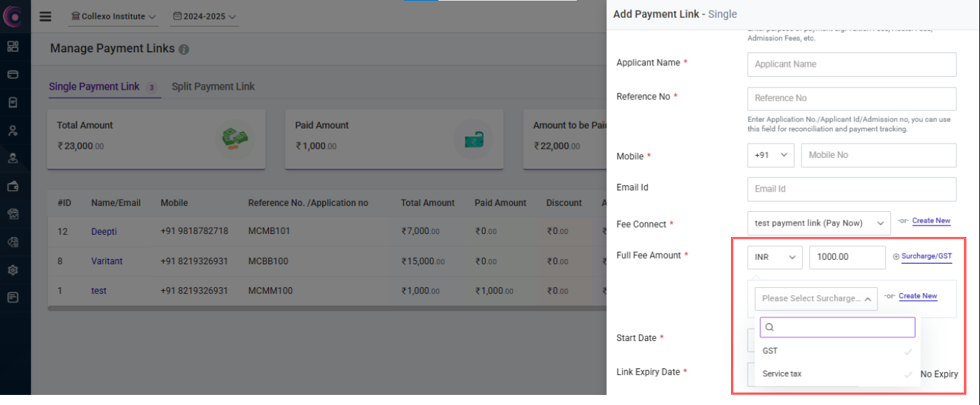Open the settings gear icon in sidebar
This screenshot has height=405, width=980.
click(12, 270)
